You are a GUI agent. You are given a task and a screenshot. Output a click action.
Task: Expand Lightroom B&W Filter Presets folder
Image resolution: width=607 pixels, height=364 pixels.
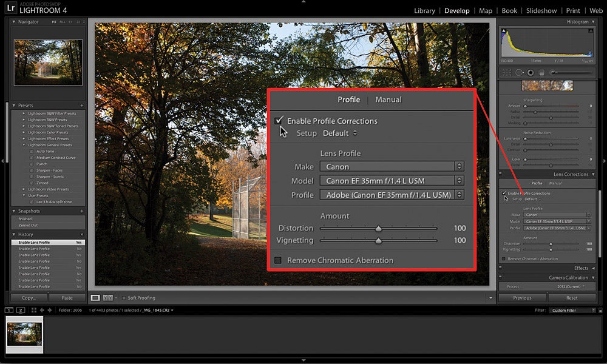[24, 113]
